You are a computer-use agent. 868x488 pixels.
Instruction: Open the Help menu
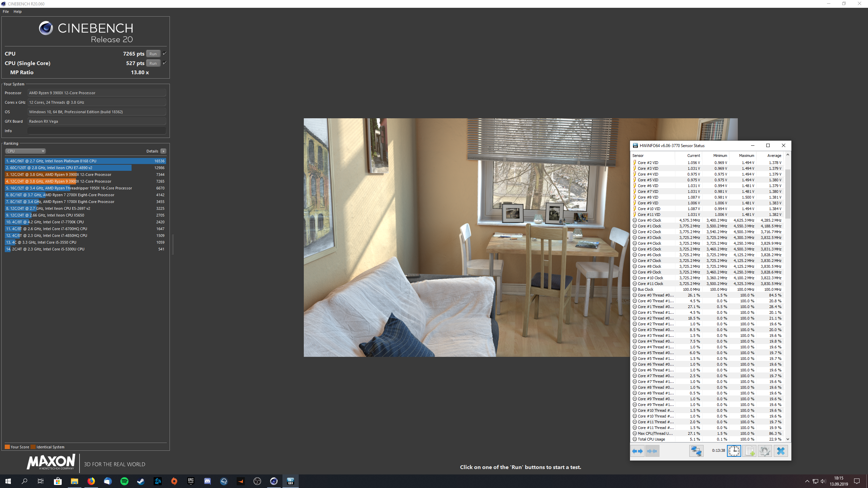coord(18,12)
